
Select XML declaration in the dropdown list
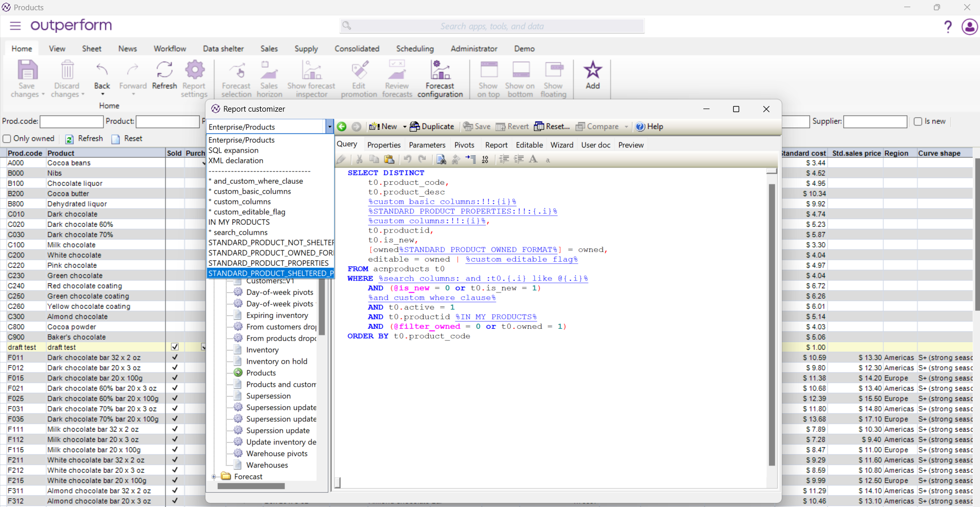click(236, 160)
